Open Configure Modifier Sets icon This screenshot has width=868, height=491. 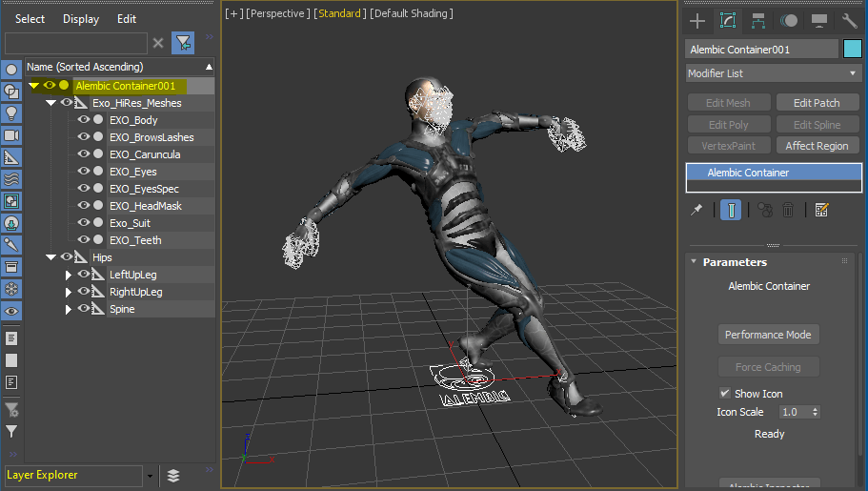[x=821, y=210]
